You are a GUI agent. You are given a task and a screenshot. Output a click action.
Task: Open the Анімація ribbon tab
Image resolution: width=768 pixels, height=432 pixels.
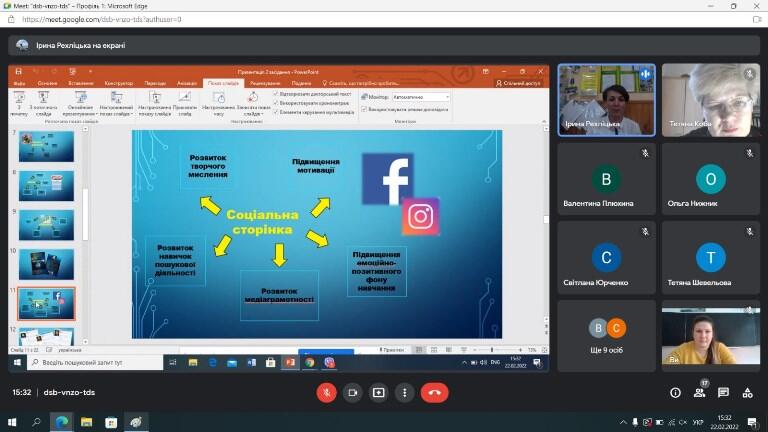[187, 83]
